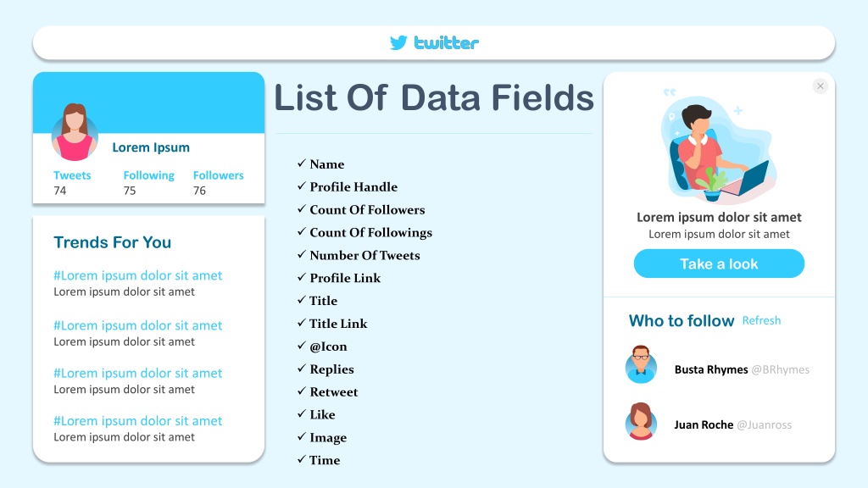Select the first #Lorem ipsum trend
This screenshot has width=868, height=488.
[x=138, y=275]
